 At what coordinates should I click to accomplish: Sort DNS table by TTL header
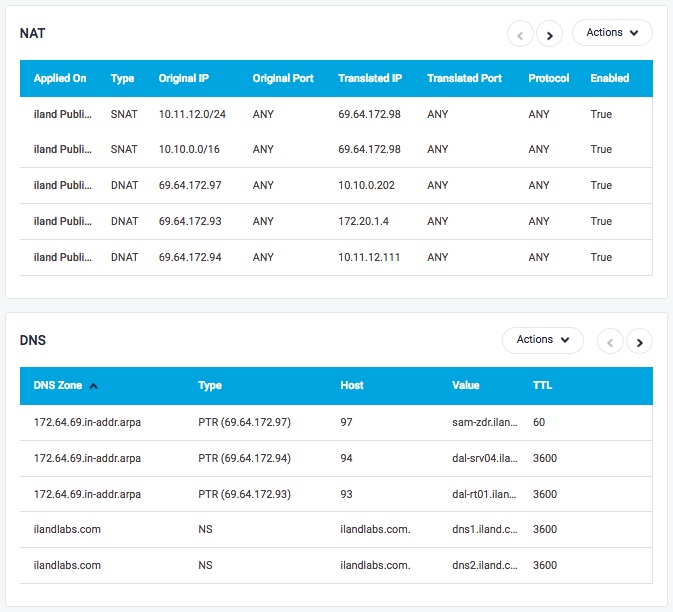coord(542,385)
